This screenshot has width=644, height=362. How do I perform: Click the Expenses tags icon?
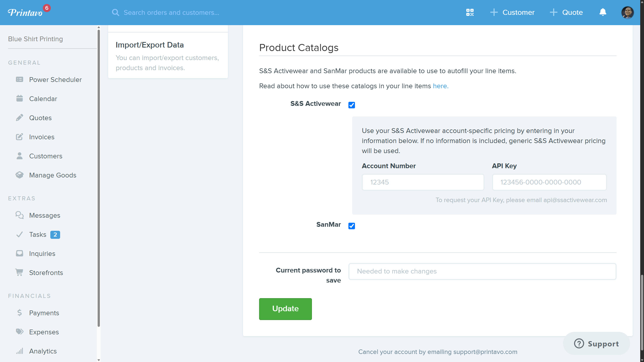click(19, 332)
